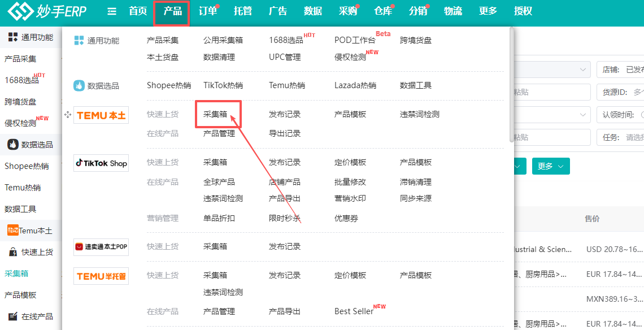
Task: Click the move handle icon beside TEMU本土
Action: pos(68,115)
